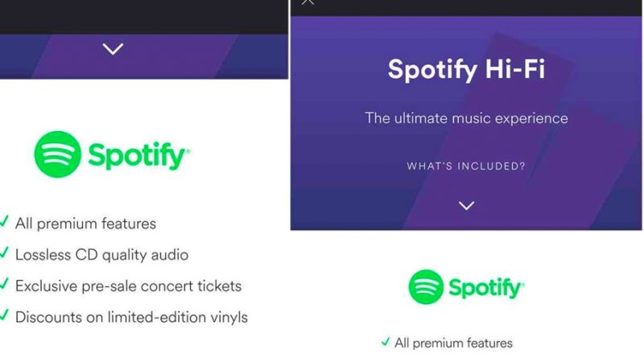Click the larger Spotify wordmark text logo

138,155
